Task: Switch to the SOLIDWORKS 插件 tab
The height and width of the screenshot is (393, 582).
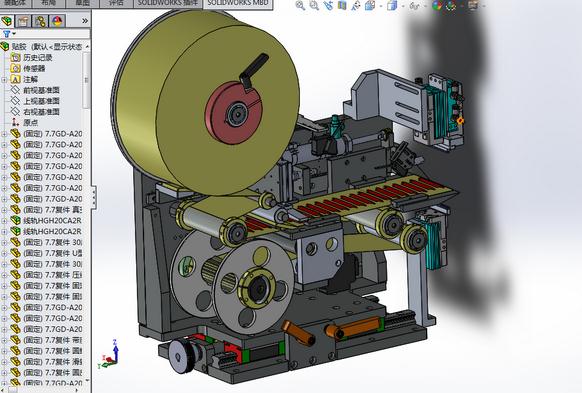Action: (x=167, y=3)
